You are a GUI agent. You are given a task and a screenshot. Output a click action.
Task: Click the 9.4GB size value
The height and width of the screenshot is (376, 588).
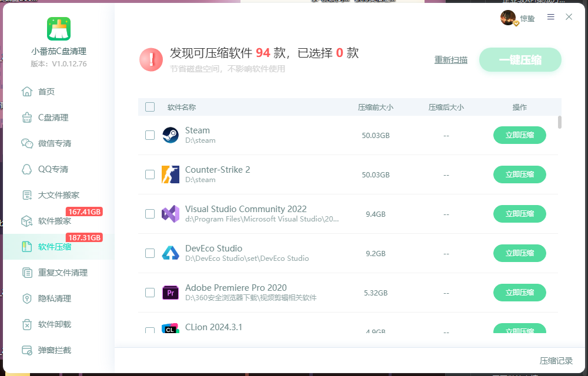[375, 214]
